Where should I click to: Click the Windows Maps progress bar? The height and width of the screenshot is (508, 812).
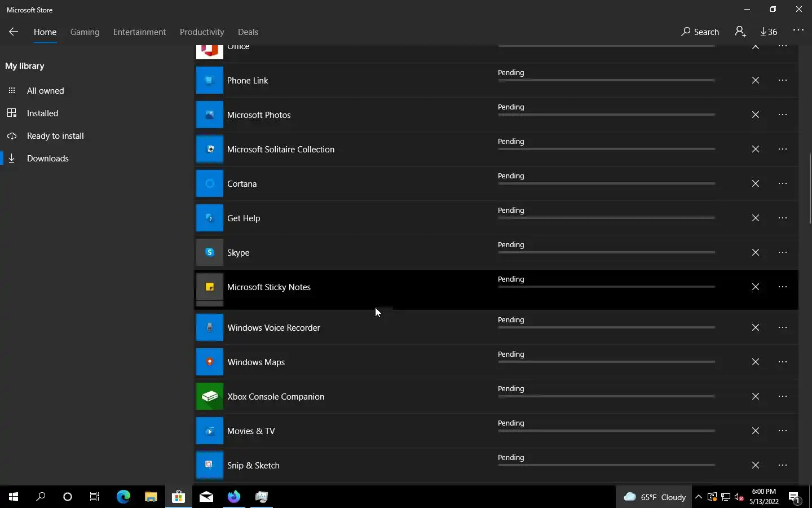point(607,362)
